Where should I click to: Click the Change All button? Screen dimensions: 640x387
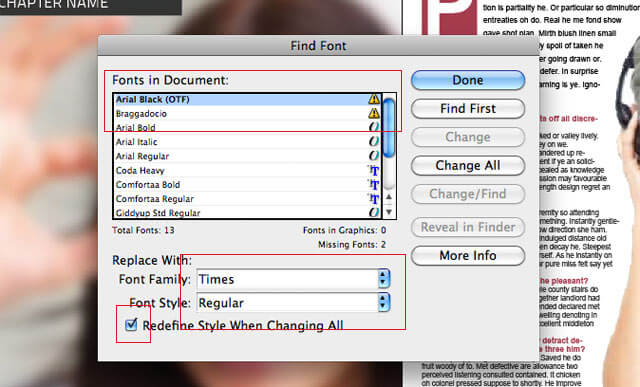pyautogui.click(x=468, y=165)
